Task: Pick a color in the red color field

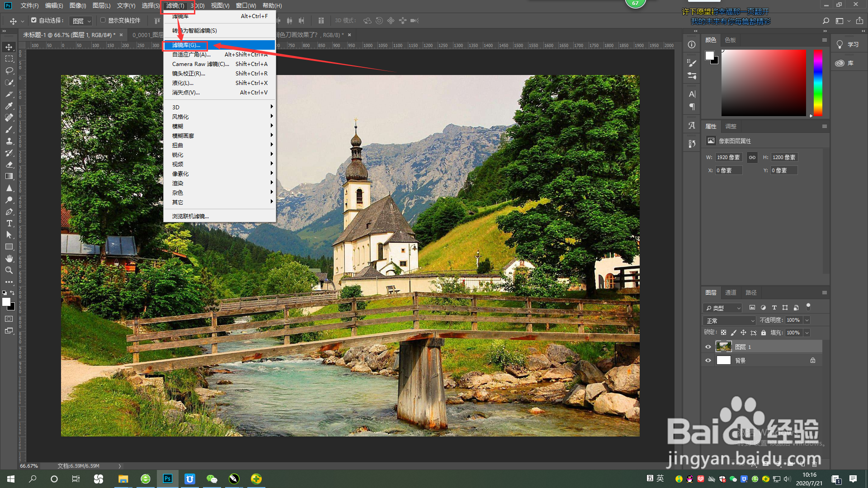Action: [764, 83]
